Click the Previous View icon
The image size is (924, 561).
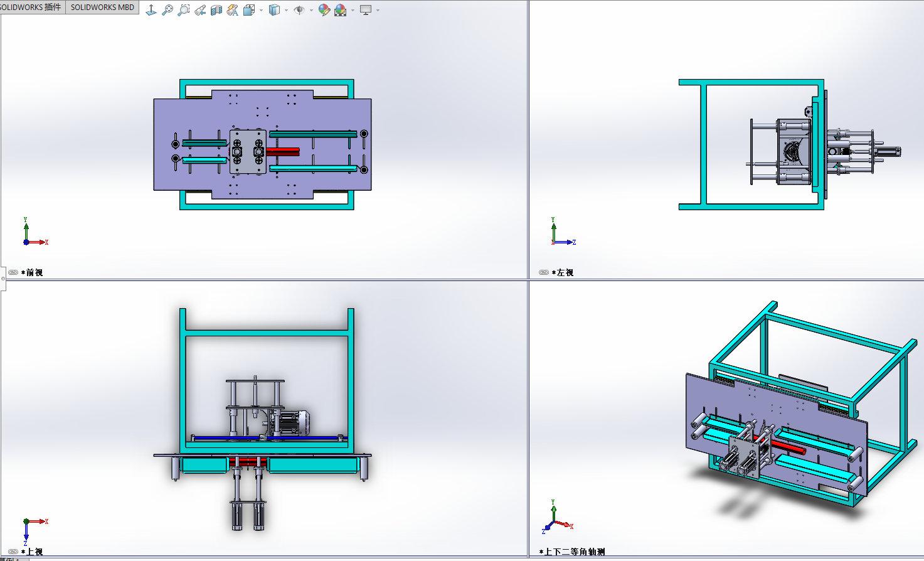pyautogui.click(x=200, y=10)
